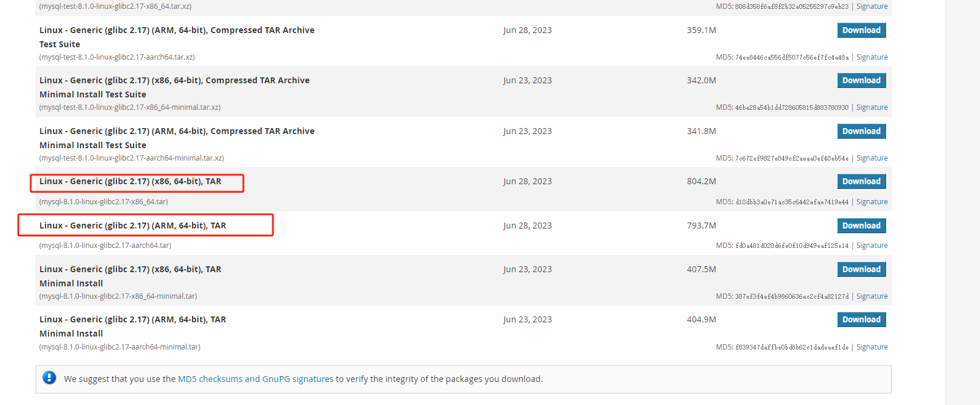Download the 359.1M ARM Test Suite archive

coord(861,30)
